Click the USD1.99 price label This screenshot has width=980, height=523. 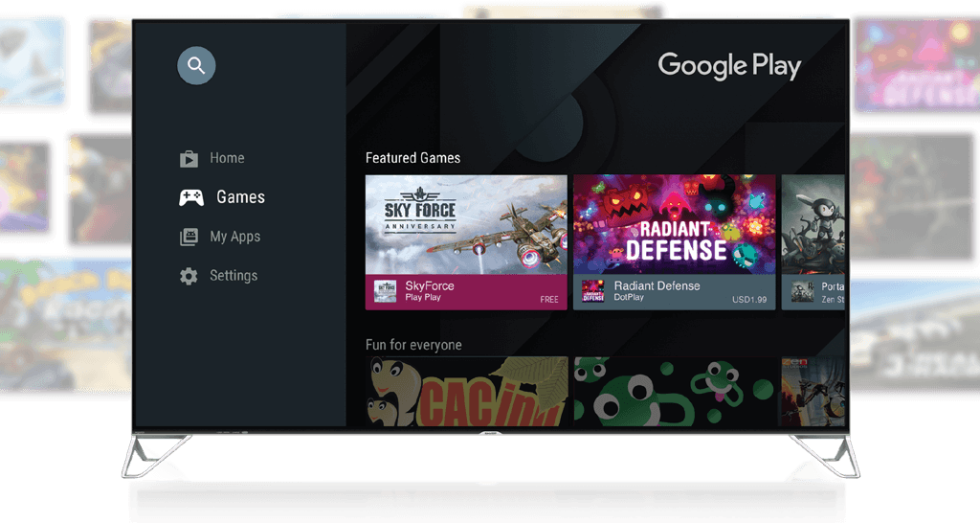[749, 300]
